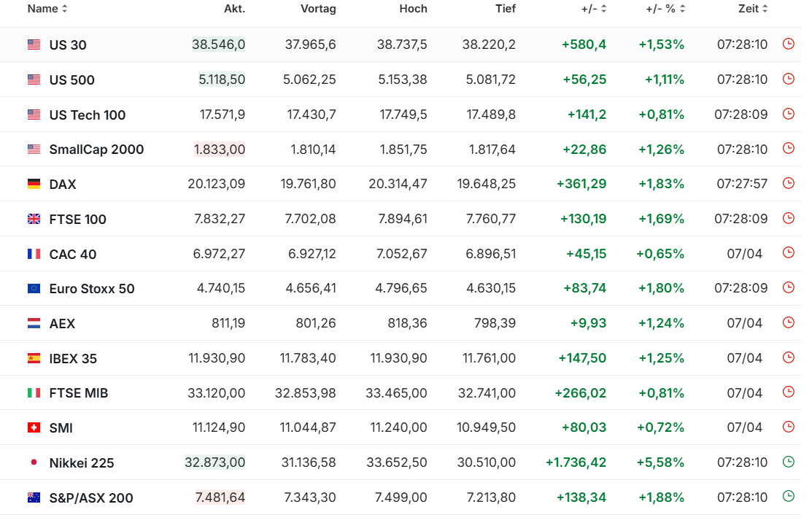Click the German flag icon beside DAX
Image resolution: width=812 pixels, height=523 pixels.
pyautogui.click(x=34, y=185)
